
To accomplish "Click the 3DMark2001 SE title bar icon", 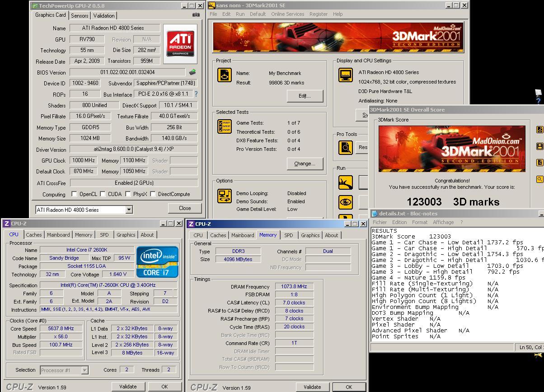I will coord(212,5).
